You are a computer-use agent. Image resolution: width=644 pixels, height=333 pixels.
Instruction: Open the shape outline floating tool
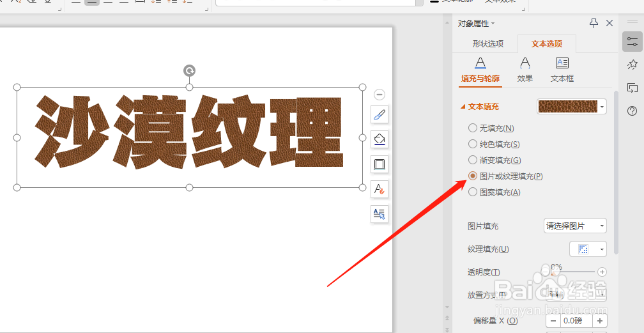[379, 164]
